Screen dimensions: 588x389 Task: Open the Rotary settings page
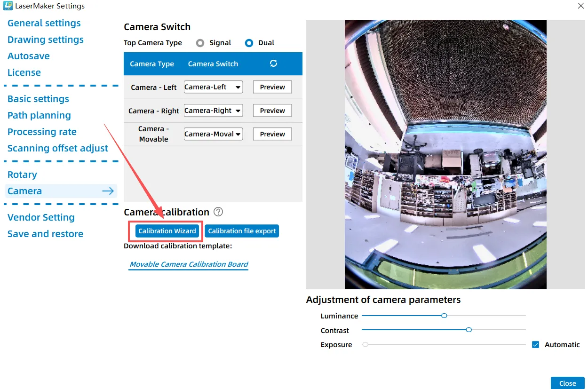[x=22, y=175]
